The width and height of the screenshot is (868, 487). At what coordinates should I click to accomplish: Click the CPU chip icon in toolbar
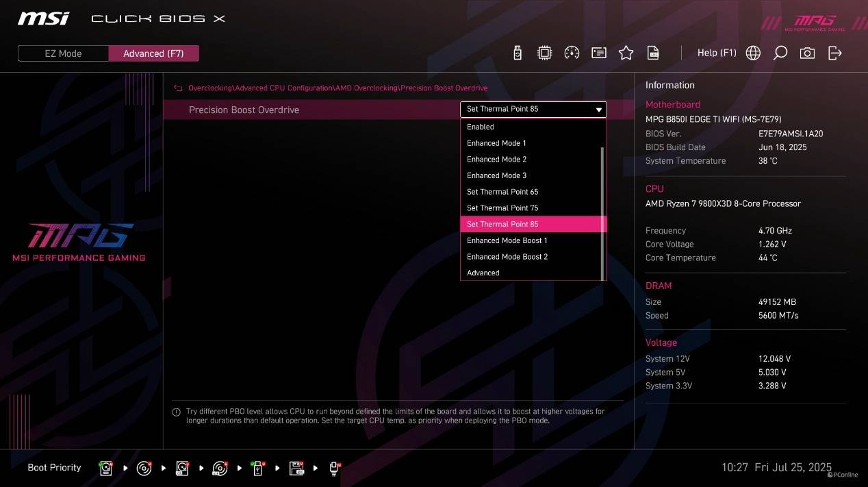tap(544, 53)
